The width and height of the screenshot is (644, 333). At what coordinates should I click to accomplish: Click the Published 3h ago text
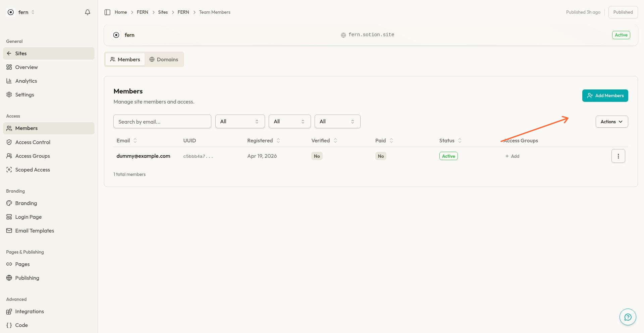583,12
